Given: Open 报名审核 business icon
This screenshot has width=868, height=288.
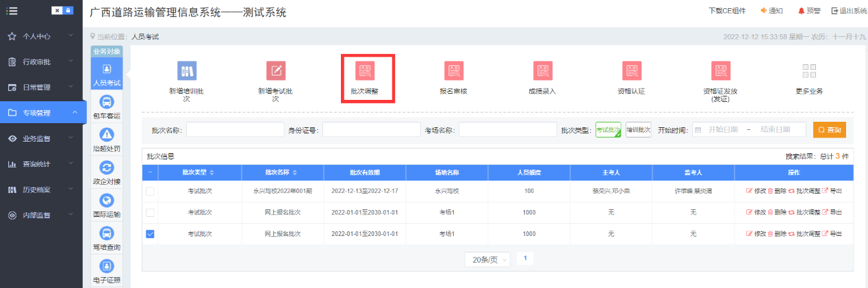Looking at the screenshot, I should (x=453, y=71).
